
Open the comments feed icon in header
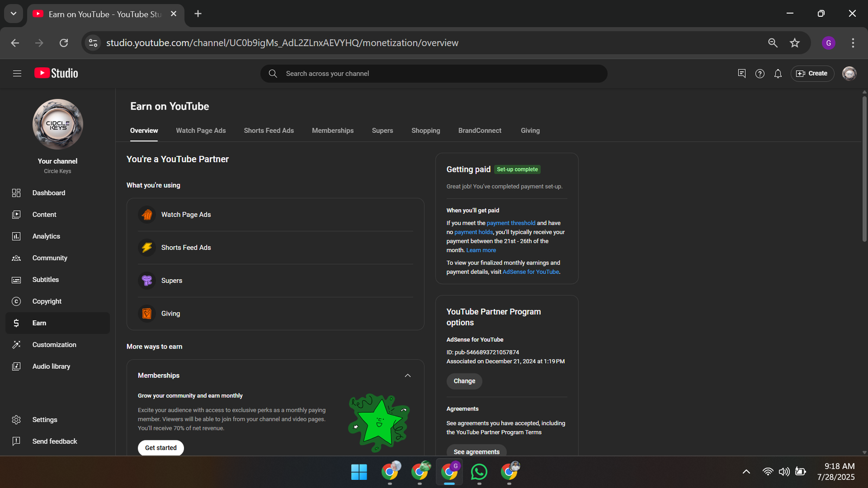[x=742, y=73]
